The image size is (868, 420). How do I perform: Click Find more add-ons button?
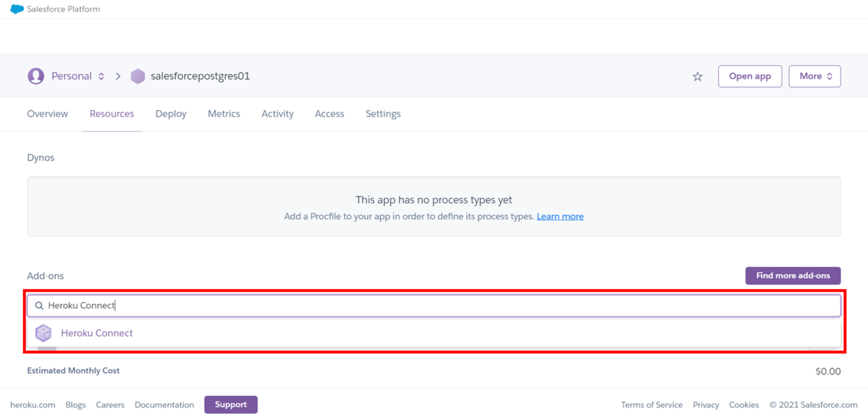[x=793, y=276]
